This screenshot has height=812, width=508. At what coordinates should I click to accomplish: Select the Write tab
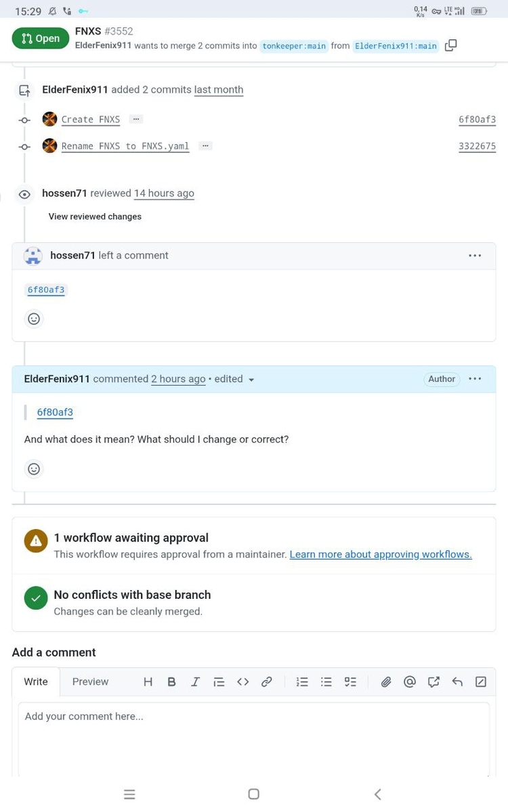(x=36, y=682)
